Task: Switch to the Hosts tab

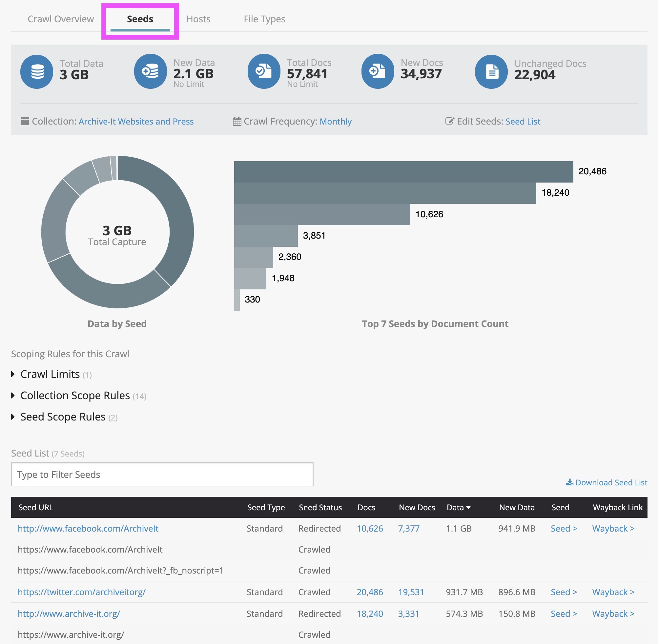Action: [x=198, y=19]
